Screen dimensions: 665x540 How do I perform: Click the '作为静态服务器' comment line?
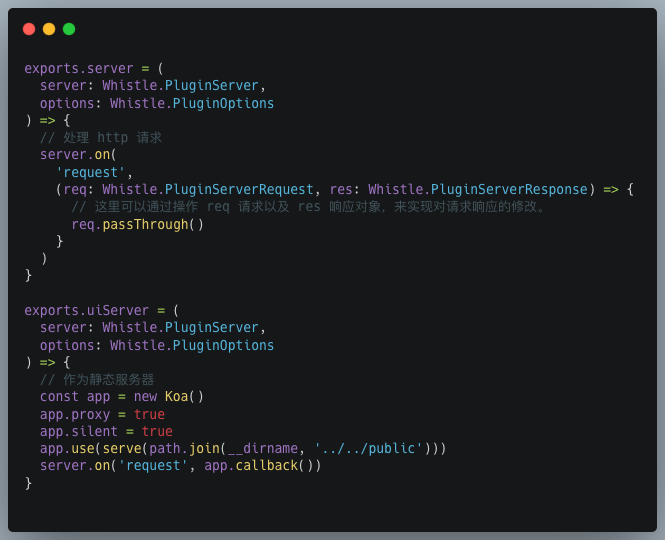97,380
